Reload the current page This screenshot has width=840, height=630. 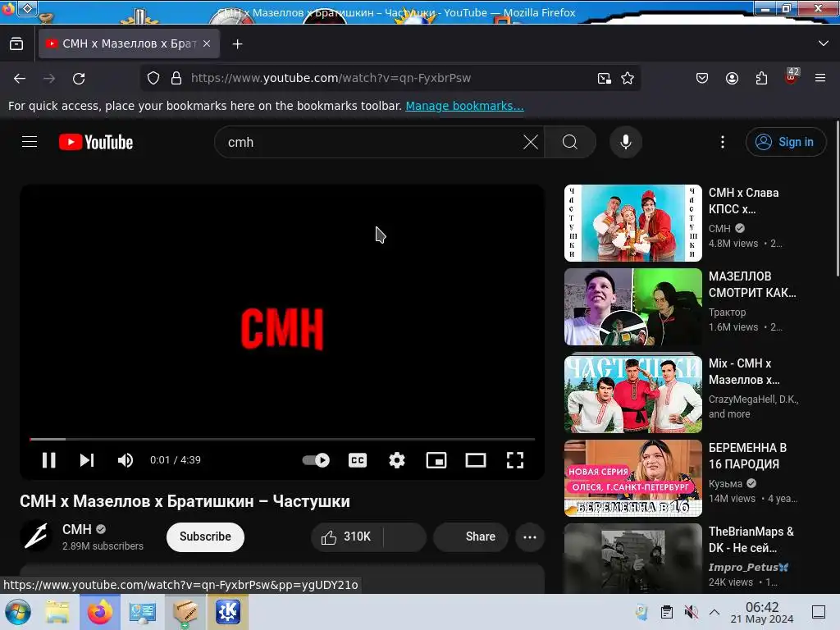79,78
